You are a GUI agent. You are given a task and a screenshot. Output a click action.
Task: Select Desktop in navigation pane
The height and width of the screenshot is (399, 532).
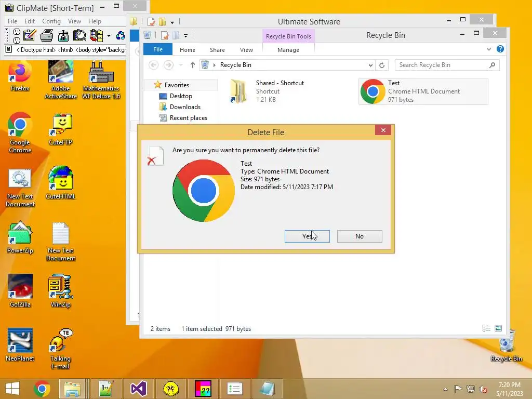[181, 96]
